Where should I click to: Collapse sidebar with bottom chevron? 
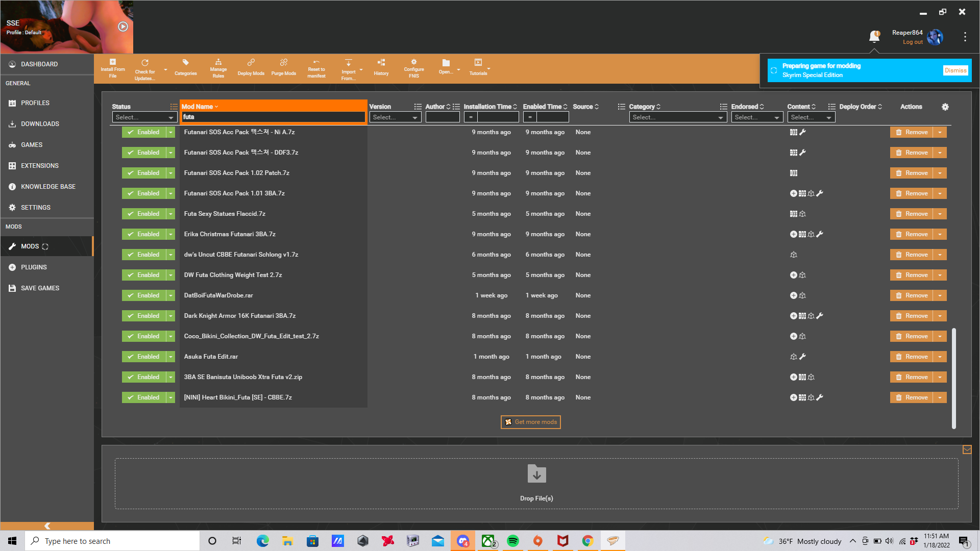47,526
